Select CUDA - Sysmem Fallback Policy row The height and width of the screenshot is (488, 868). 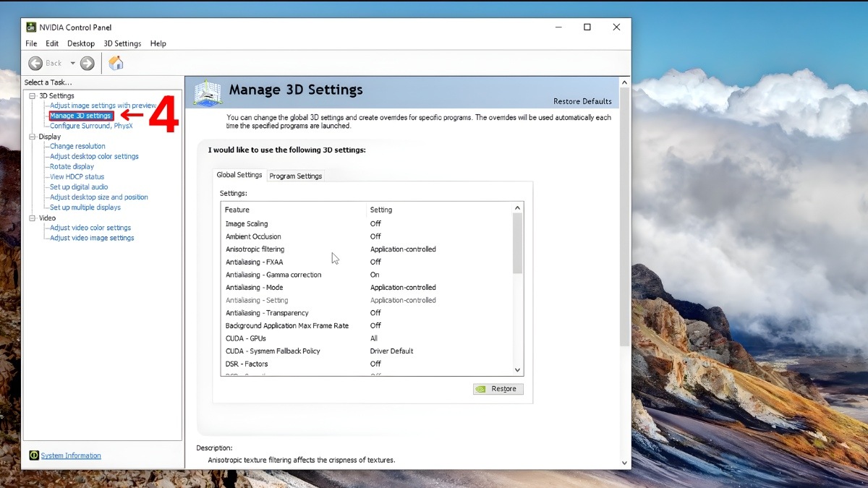[x=367, y=351]
